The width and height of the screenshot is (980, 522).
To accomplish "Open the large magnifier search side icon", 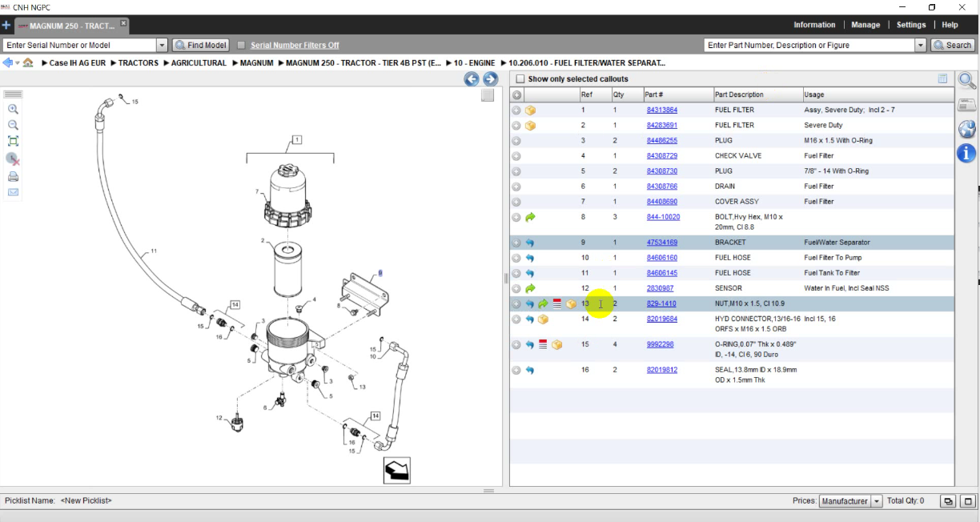I will [x=967, y=81].
